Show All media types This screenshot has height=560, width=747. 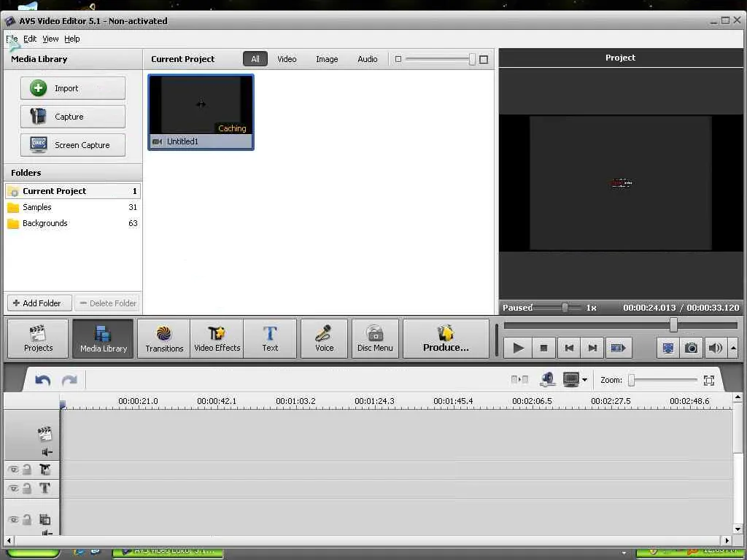(255, 59)
